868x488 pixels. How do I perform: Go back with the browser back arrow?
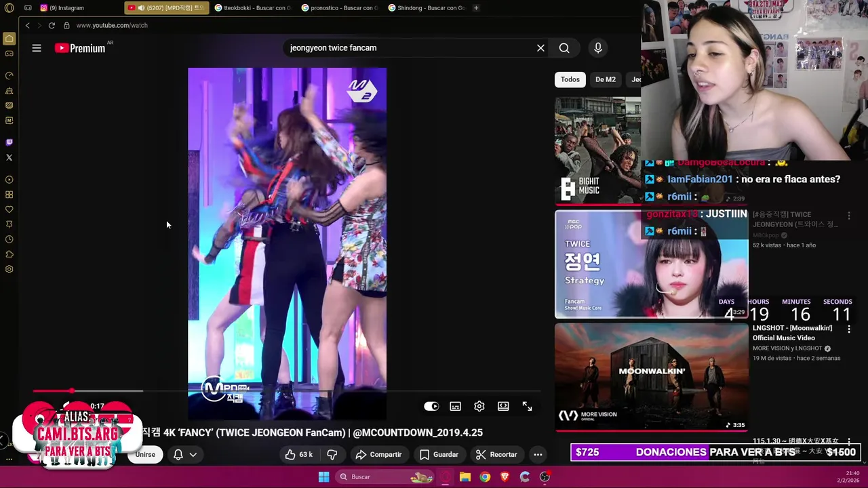pyautogui.click(x=27, y=25)
